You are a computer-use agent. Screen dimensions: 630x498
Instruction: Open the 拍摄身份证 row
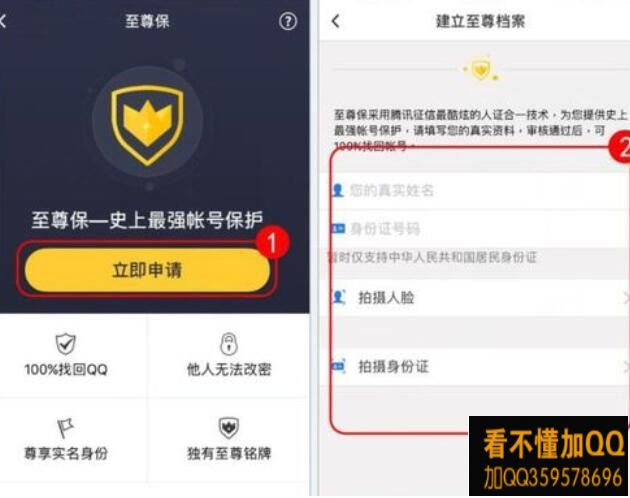(475, 367)
